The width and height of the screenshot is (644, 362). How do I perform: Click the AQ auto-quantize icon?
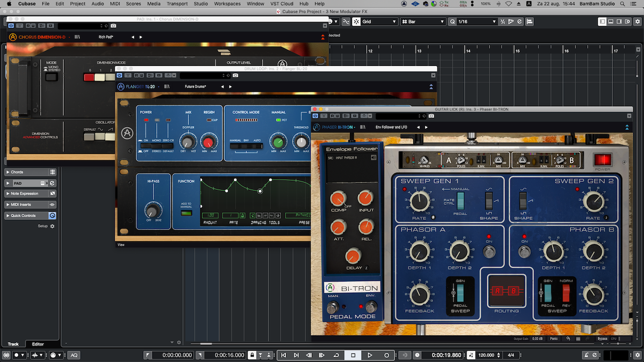[74, 355]
